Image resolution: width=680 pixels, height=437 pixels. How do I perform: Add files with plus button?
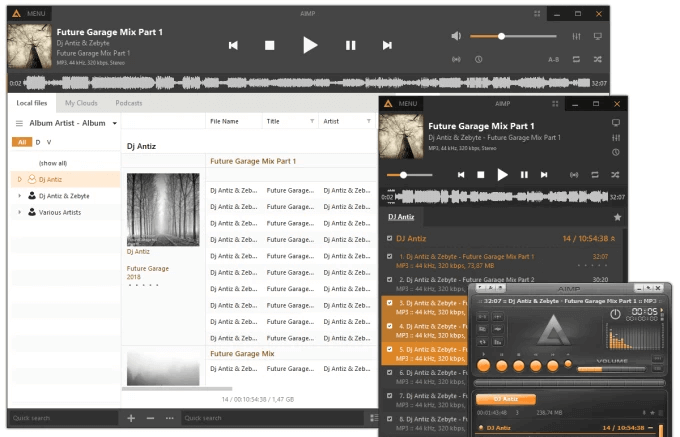point(131,418)
